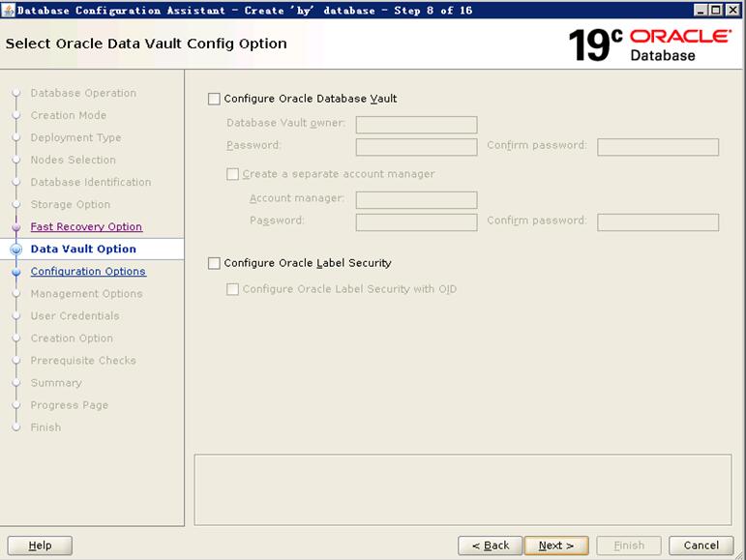Viewport: 746px width, 560px height.
Task: Go to the Configuration Options step
Action: 88,272
